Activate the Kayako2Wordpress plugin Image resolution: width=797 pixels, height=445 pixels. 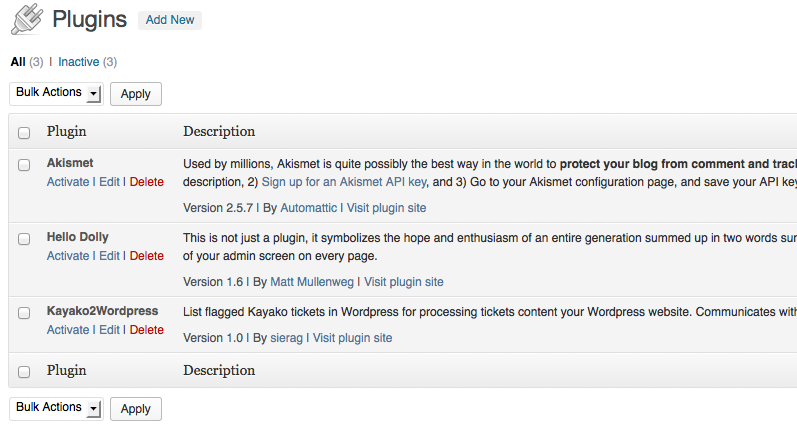click(x=68, y=330)
